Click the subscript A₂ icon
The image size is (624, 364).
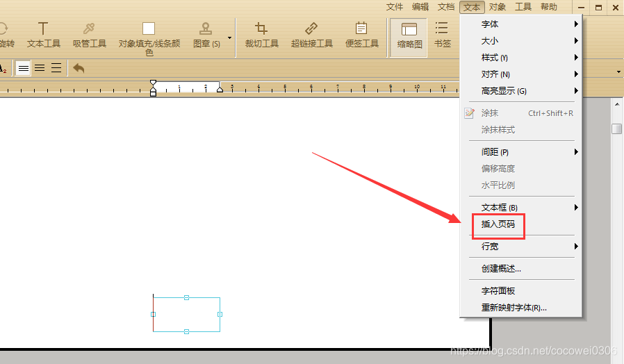tap(3, 69)
